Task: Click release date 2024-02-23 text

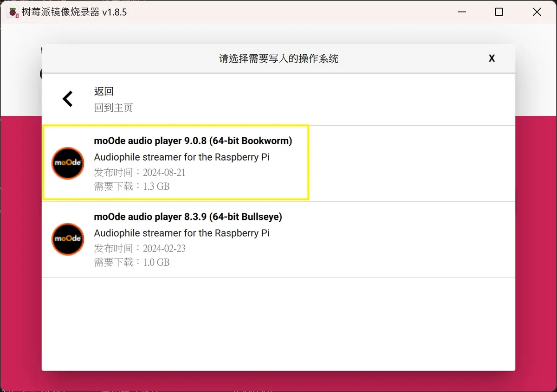Action: click(x=164, y=249)
